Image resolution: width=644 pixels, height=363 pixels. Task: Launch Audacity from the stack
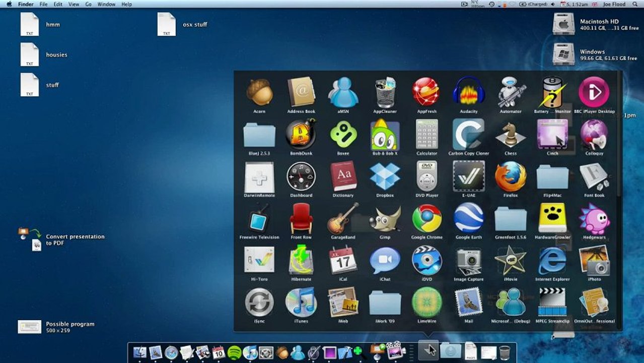point(469,92)
